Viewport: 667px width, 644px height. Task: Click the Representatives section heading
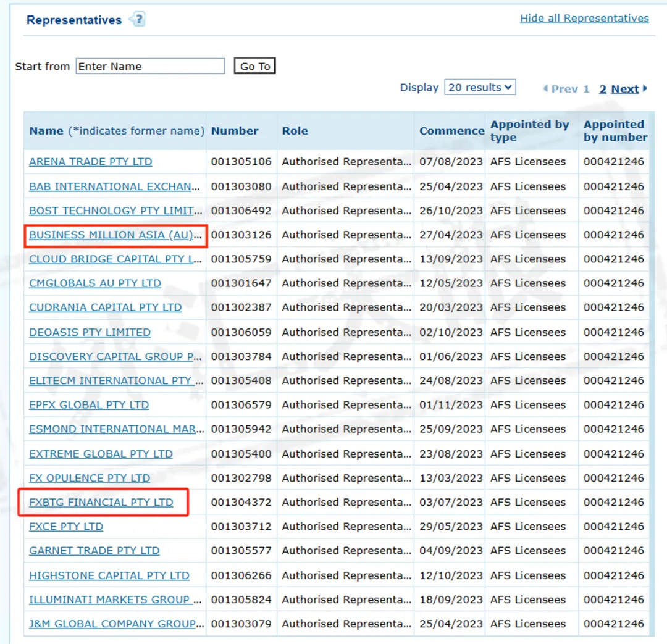[x=74, y=20]
